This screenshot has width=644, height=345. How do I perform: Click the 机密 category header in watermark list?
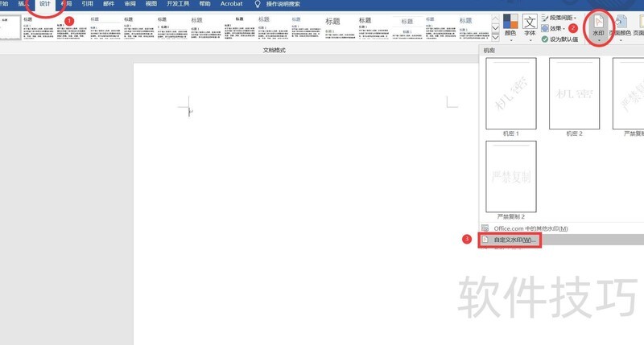click(489, 51)
